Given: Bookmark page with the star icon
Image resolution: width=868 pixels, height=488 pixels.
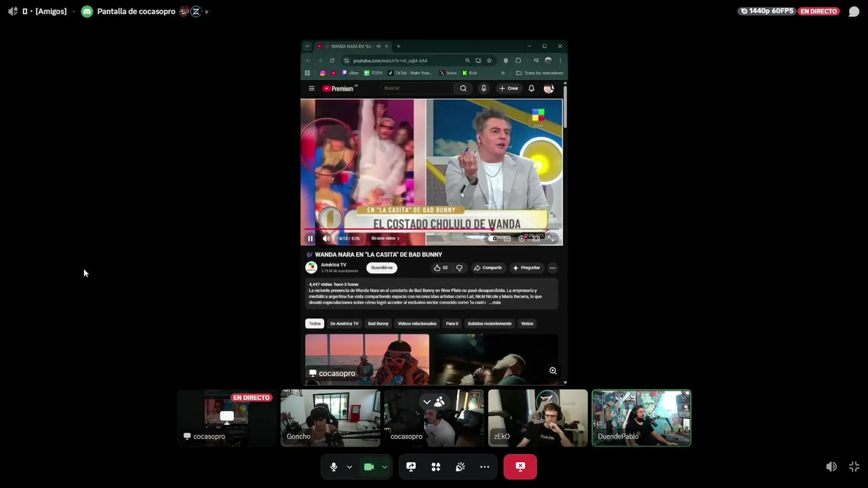Looking at the screenshot, I should pos(490,60).
